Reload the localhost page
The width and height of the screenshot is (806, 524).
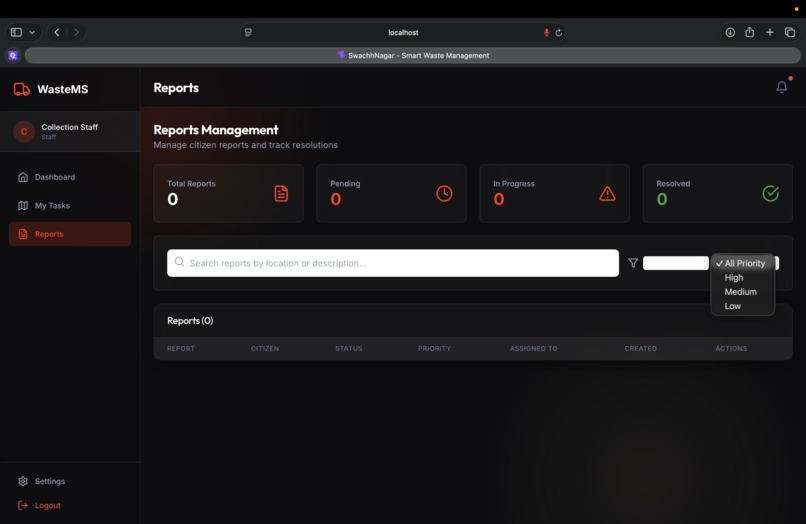tap(559, 33)
